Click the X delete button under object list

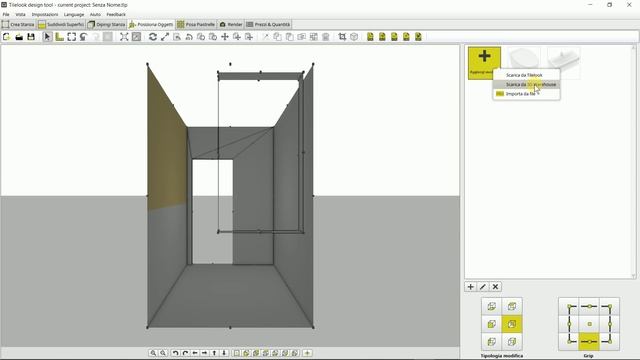click(x=496, y=287)
